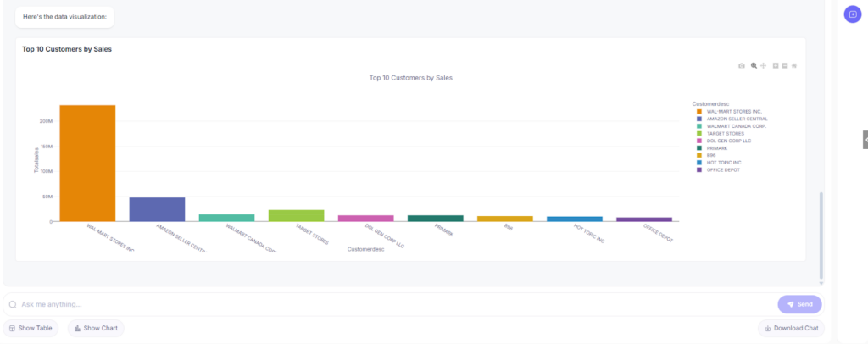Focus the 'Ask me anything...' input field
The image size is (868, 344).
pyautogui.click(x=390, y=304)
